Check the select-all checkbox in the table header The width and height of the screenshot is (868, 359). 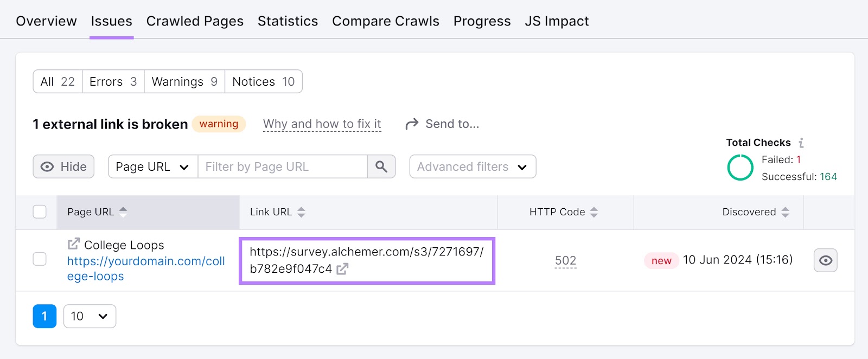39,212
